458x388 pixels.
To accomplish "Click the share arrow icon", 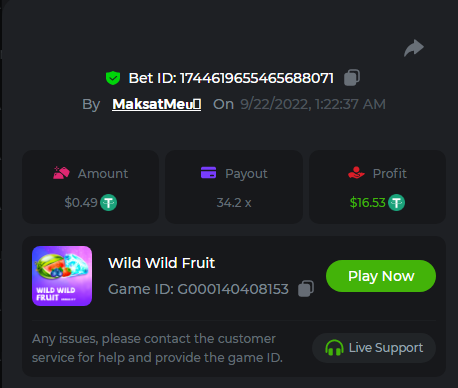I will (x=414, y=48).
